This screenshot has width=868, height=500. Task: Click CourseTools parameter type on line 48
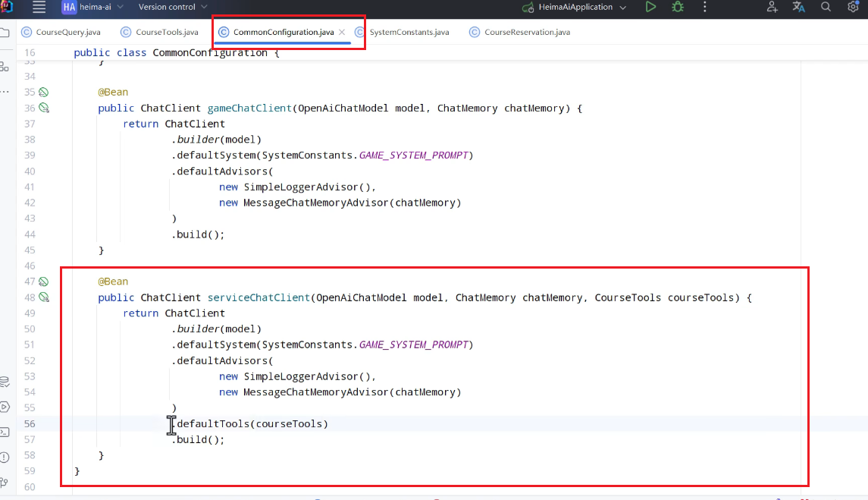[628, 297]
